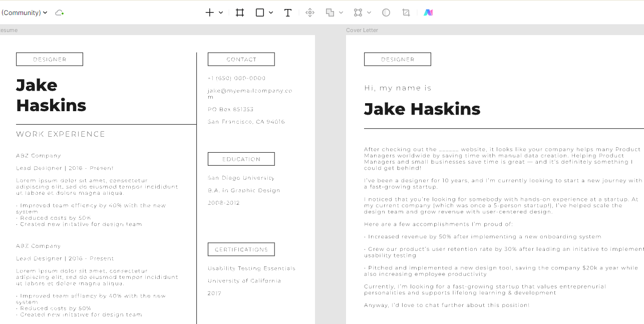The width and height of the screenshot is (644, 324).
Task: Click the phone number +1 (650) 000-0000
Action: tap(237, 78)
